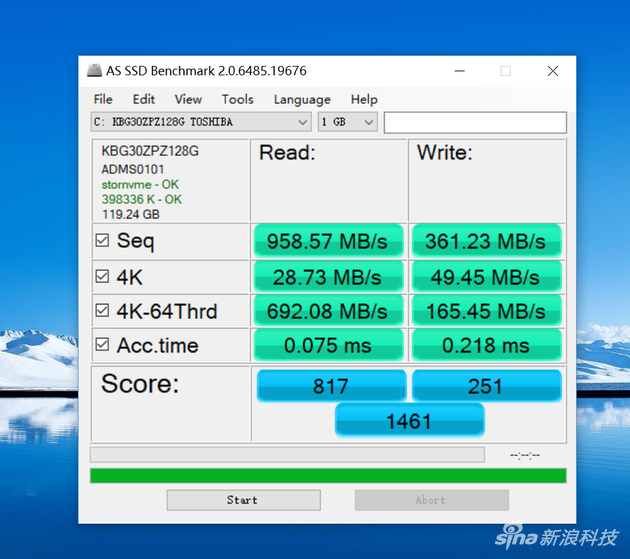The width and height of the screenshot is (630, 559).
Task: Open the View menu
Action: pos(188,99)
